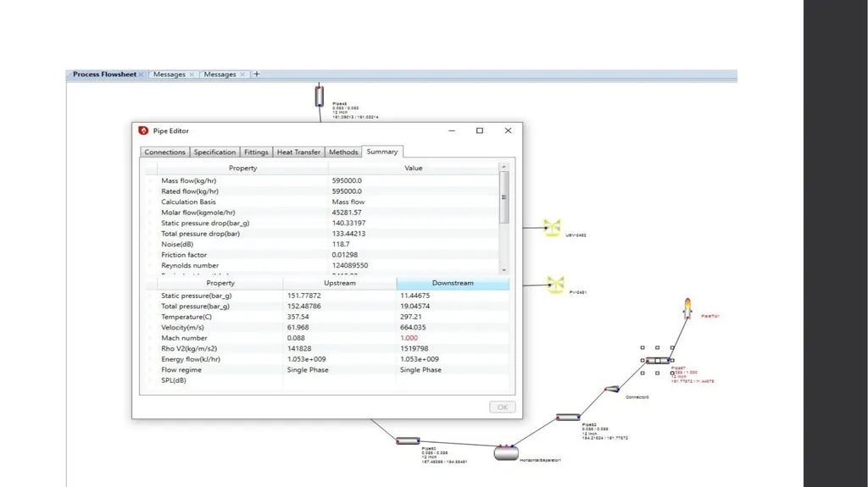Screen dimensions: 868x487
Task: Select the Energy flow(kJ/hr) row label
Action: [x=191, y=359]
